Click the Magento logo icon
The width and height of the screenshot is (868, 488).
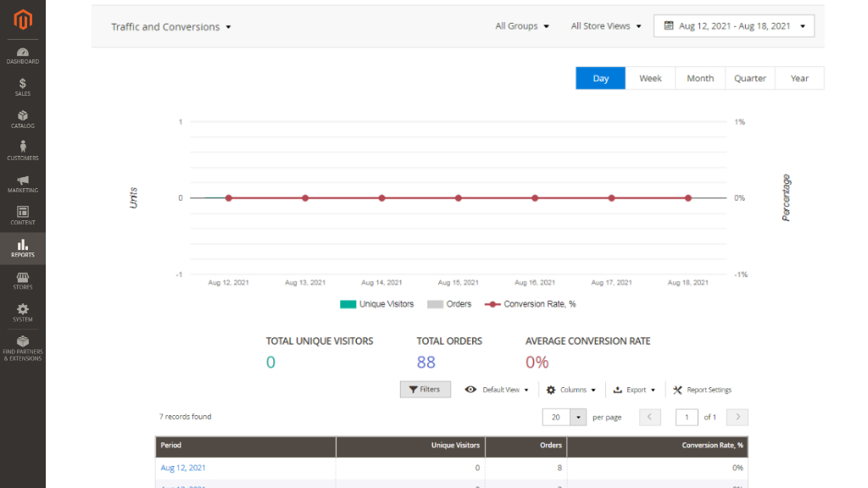23,20
